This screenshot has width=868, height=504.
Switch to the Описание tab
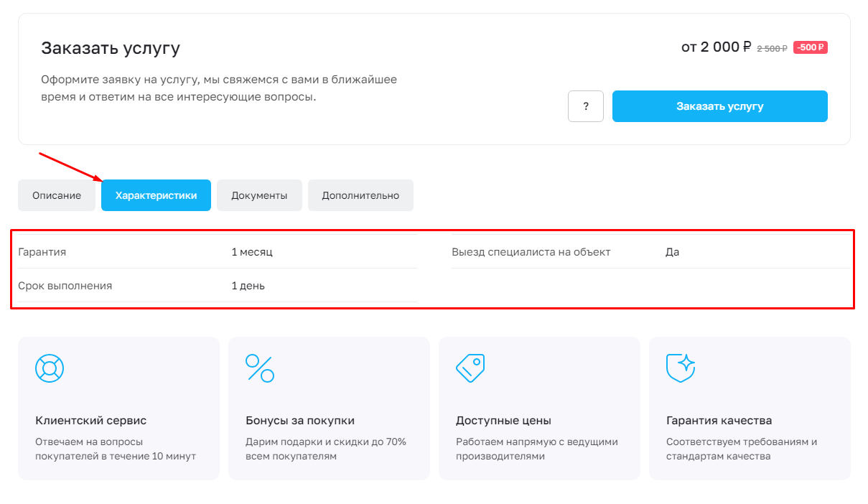[x=57, y=195]
